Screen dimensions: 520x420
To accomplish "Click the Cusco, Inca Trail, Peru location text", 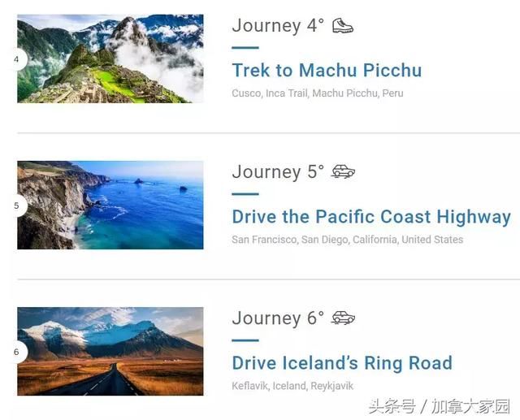I will point(318,93).
